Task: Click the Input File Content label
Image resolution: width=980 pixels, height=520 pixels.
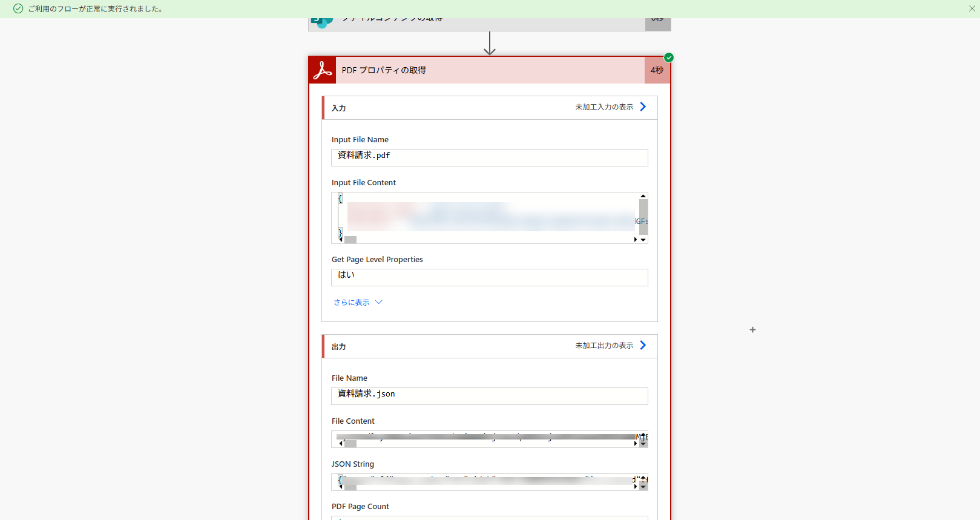Action: click(x=364, y=182)
